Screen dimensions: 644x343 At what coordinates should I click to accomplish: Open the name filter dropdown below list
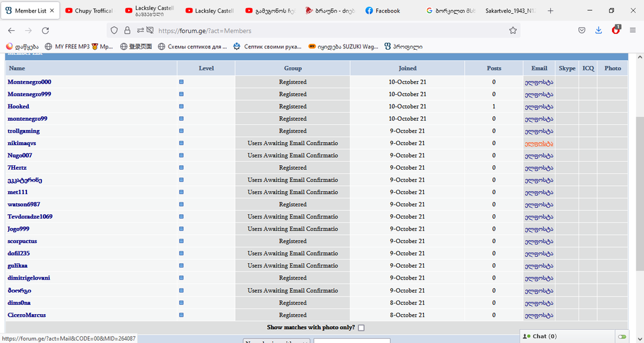pos(277,340)
